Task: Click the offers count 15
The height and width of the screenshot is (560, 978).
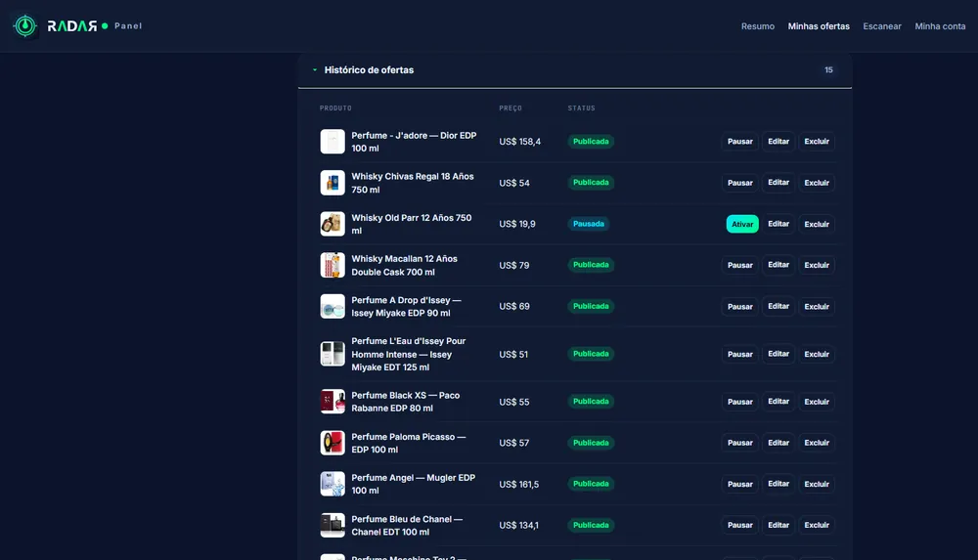Action: [828, 69]
